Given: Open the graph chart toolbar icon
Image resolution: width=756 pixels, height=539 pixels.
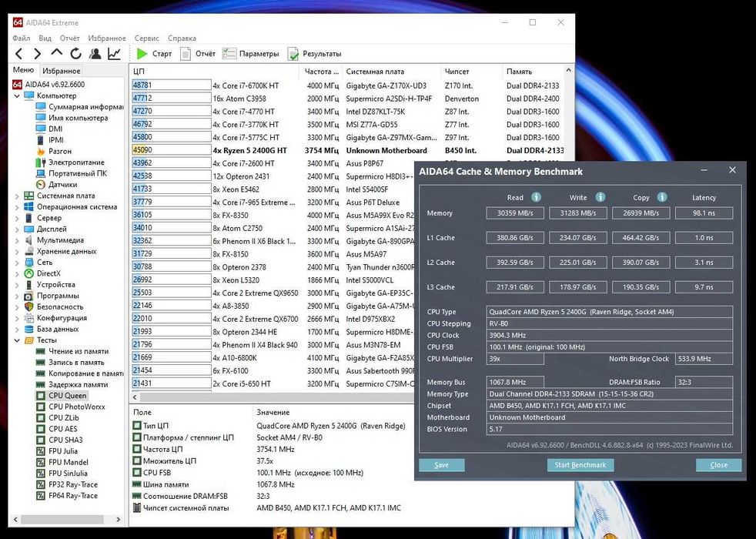Looking at the screenshot, I should click(114, 53).
